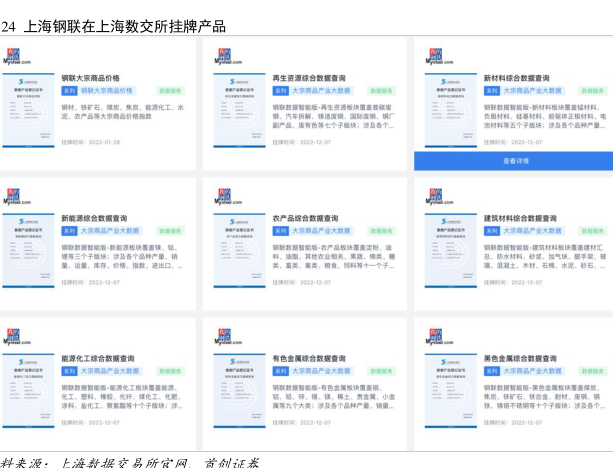Click description mentioning 建筑材料板块覆盖
Screen dimensions: 613x468
pyautogui.click(x=545, y=256)
